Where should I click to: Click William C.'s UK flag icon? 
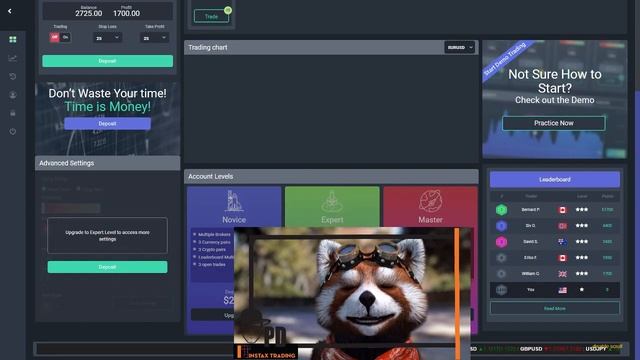[x=562, y=274]
